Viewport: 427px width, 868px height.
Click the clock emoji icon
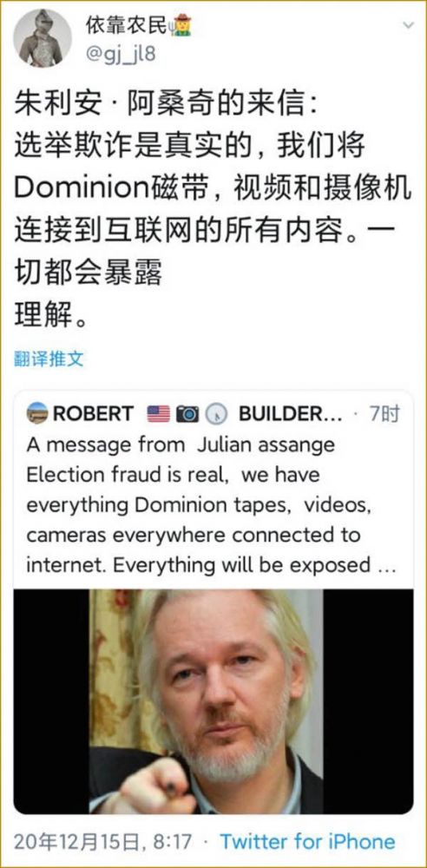click(x=217, y=413)
